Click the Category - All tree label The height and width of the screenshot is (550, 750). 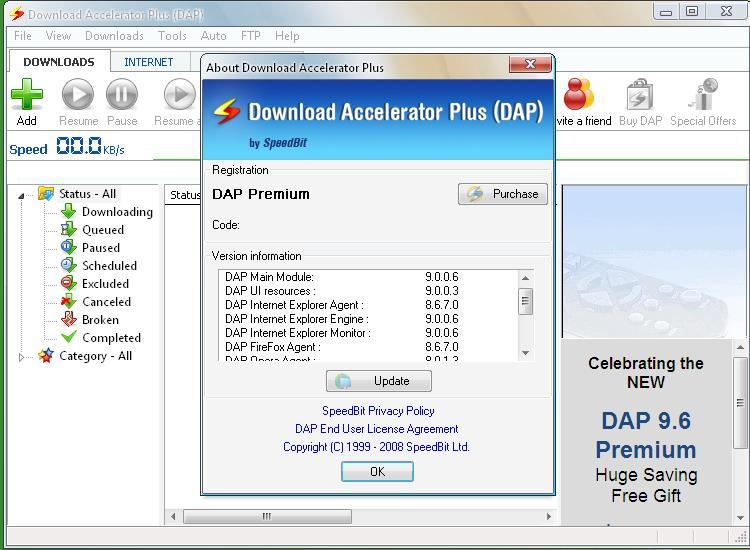coord(96,356)
